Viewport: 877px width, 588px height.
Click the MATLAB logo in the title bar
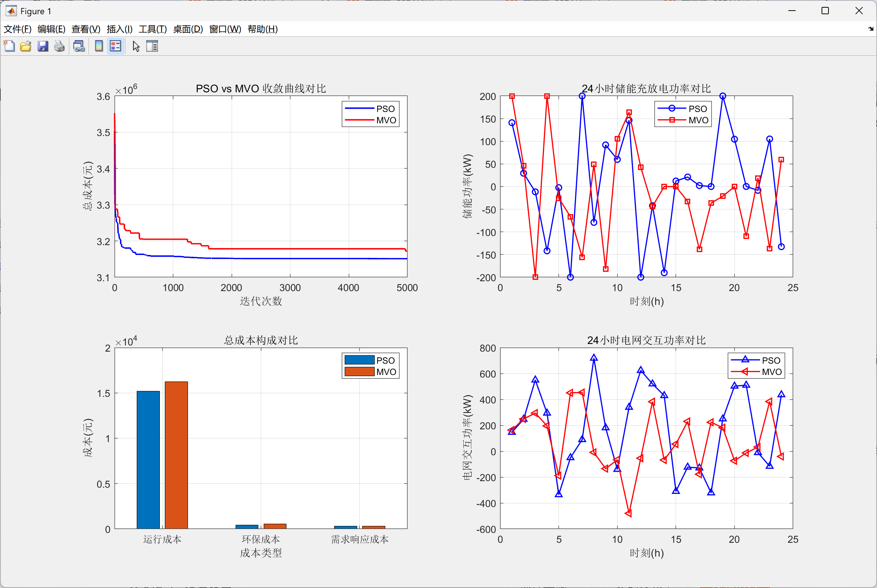(x=11, y=11)
